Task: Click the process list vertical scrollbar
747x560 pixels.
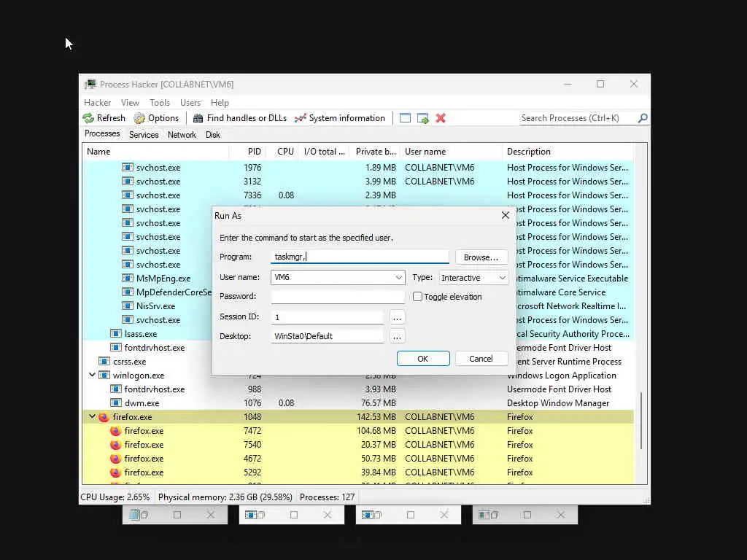Action: (x=642, y=419)
